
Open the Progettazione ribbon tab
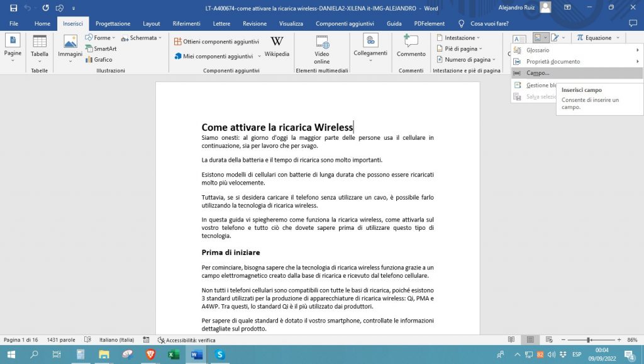[113, 23]
